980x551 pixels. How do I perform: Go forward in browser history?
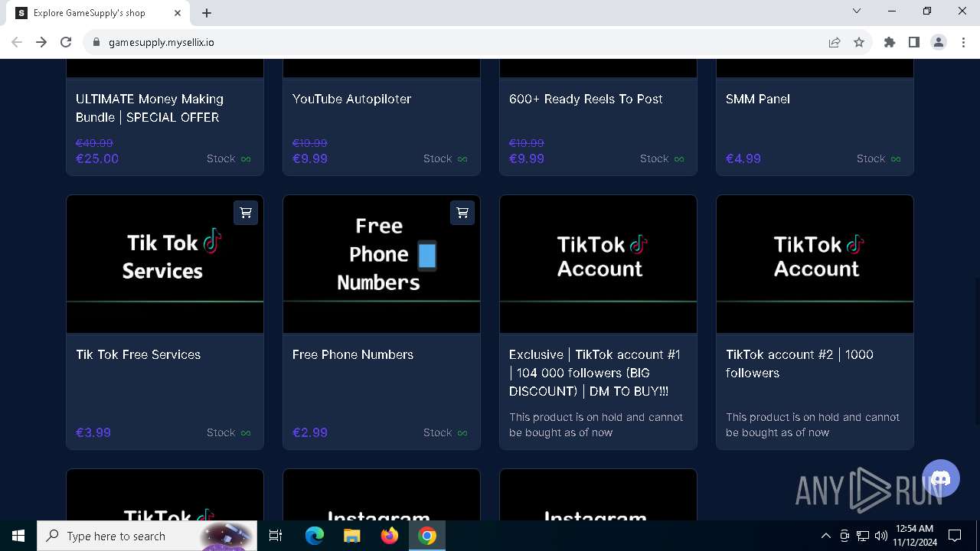click(41, 42)
